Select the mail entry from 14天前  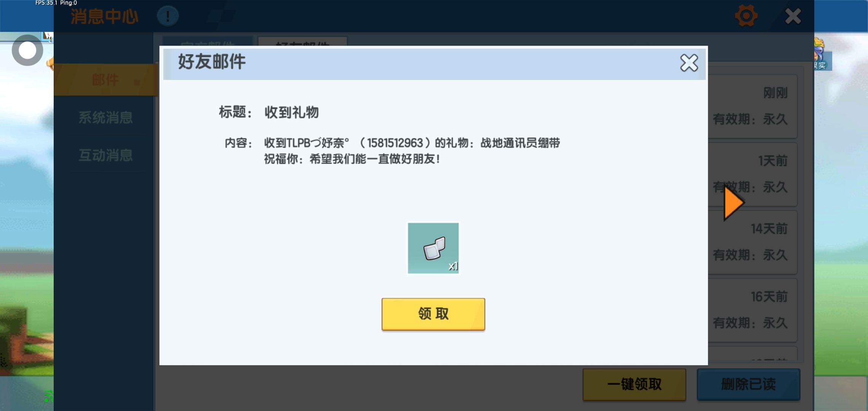point(753,242)
